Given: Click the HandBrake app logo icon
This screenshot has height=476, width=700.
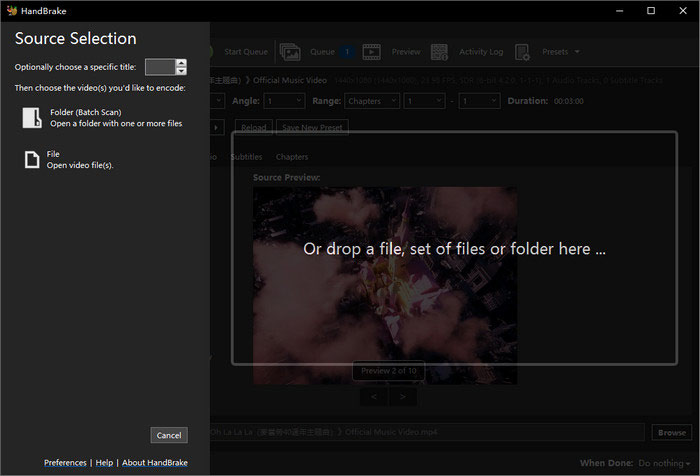Looking at the screenshot, I should [x=12, y=11].
